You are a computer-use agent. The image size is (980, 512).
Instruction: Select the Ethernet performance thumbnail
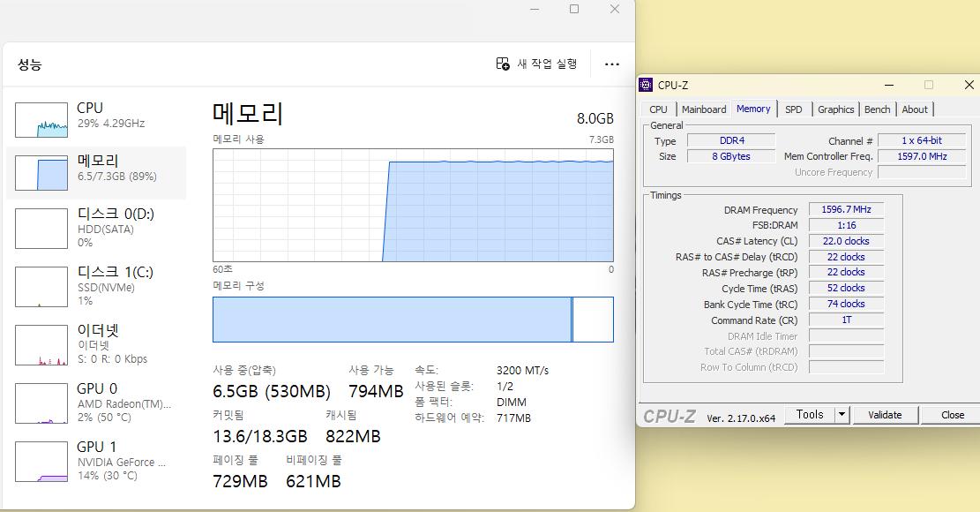pyautogui.click(x=41, y=345)
